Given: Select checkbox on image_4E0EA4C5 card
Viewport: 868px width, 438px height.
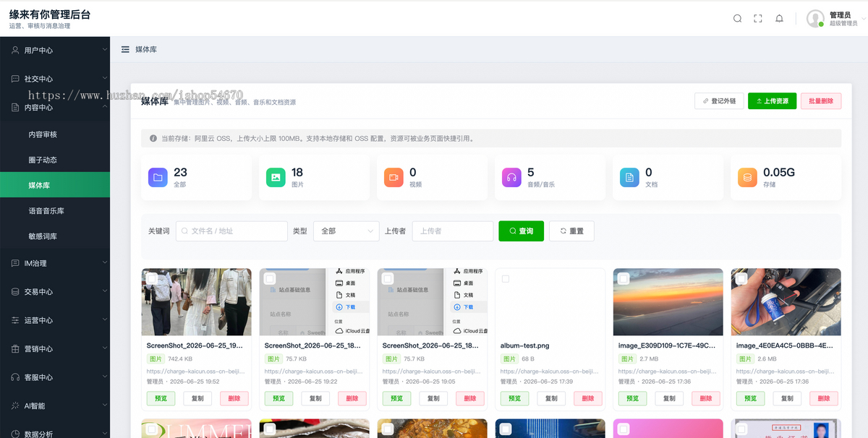Looking at the screenshot, I should pyautogui.click(x=741, y=279).
